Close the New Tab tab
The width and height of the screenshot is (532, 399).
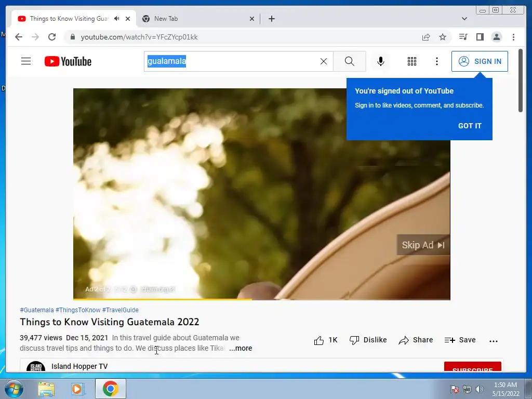coord(252,19)
